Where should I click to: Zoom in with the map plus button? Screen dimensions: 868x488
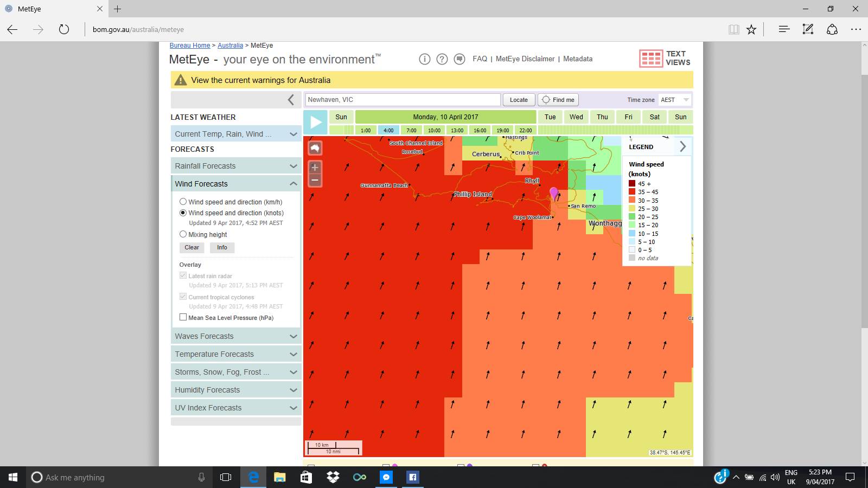315,168
